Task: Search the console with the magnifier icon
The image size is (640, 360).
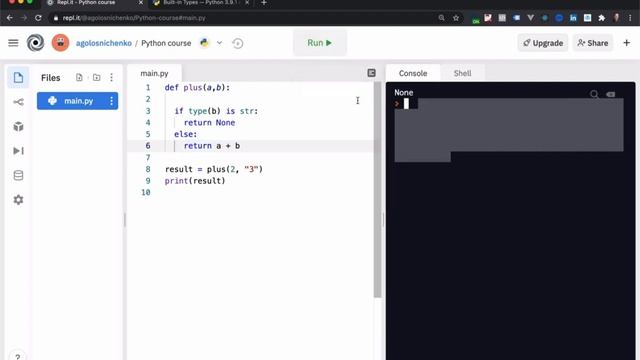Action: click(x=594, y=94)
